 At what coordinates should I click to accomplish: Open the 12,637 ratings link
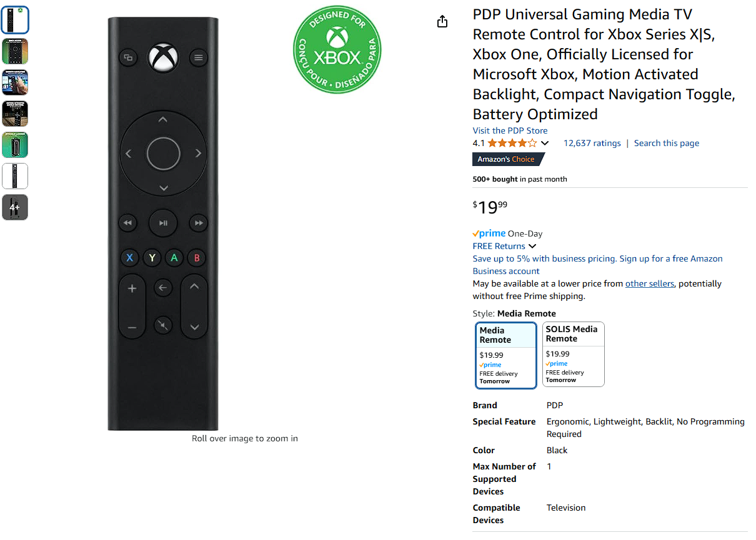(x=592, y=143)
